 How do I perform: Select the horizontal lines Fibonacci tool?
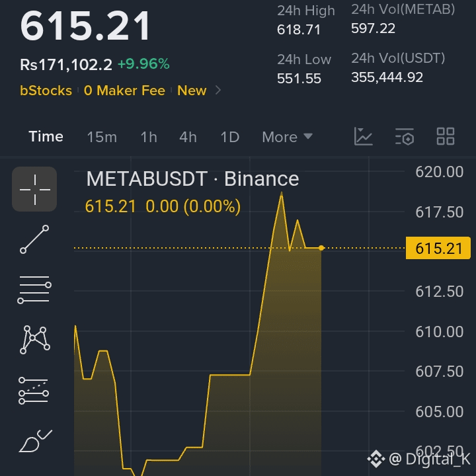click(34, 290)
